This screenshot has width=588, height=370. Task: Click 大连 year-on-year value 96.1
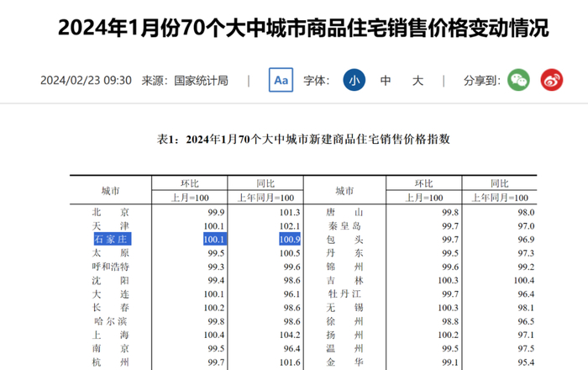291,293
